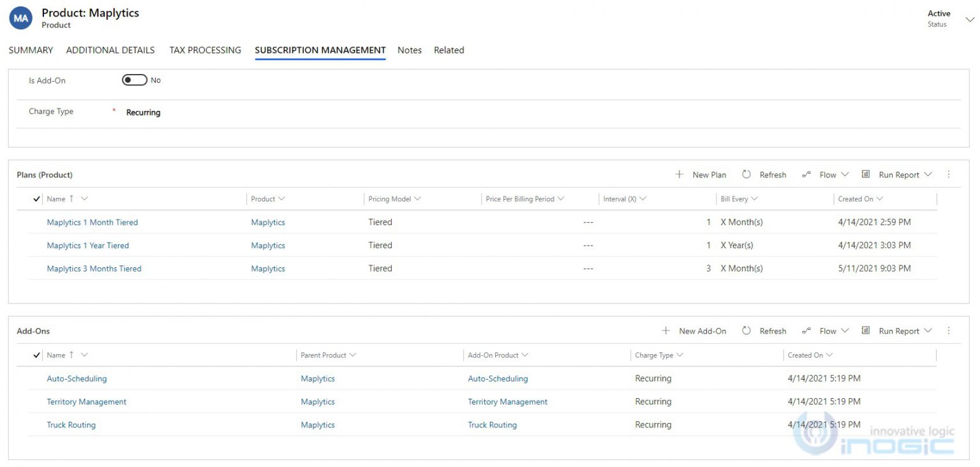Expand the Status chevron near Active
980x467 pixels.
[x=970, y=19]
